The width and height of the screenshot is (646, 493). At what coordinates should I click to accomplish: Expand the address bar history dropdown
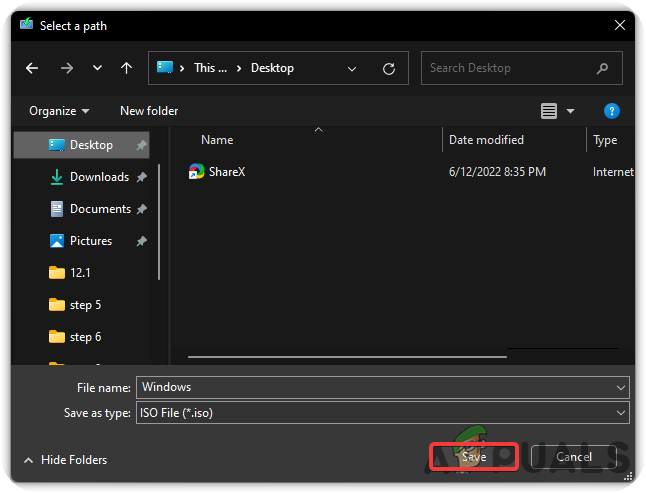pos(352,69)
